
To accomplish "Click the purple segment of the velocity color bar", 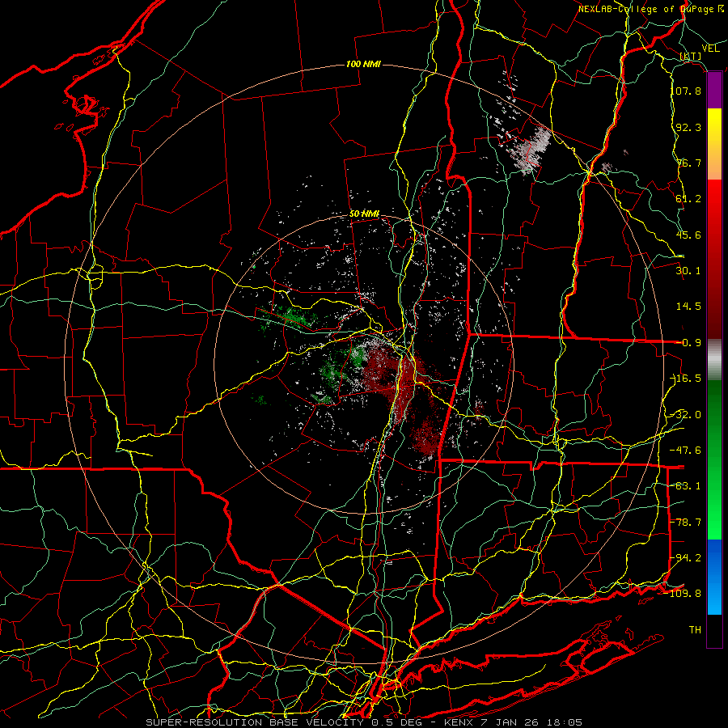I will (x=714, y=91).
